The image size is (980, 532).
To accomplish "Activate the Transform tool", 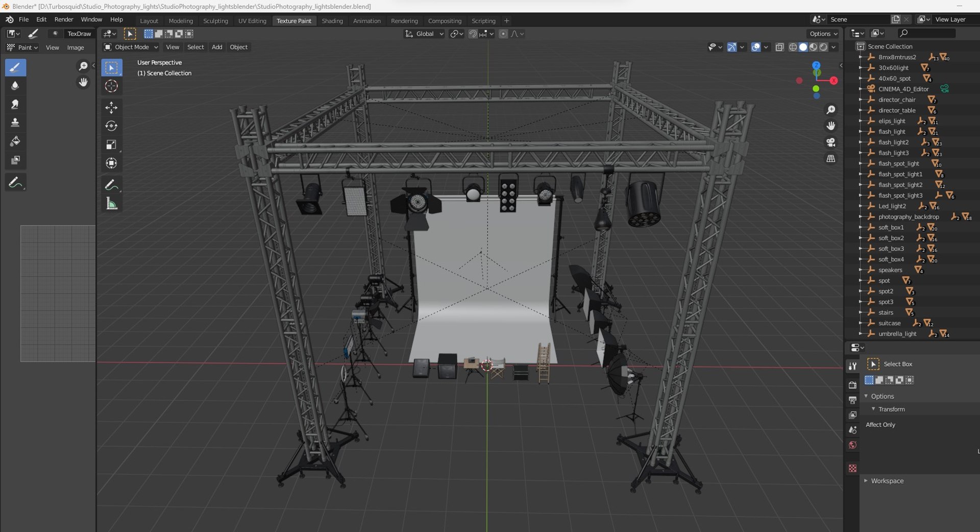I will (x=111, y=163).
